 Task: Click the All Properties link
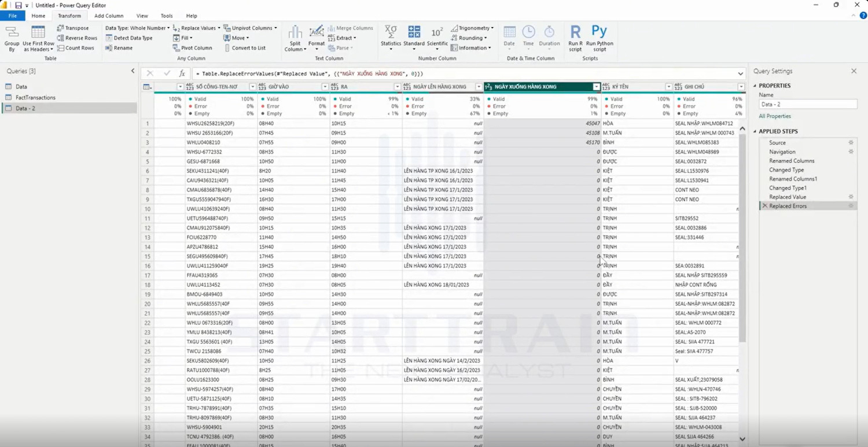tap(774, 116)
